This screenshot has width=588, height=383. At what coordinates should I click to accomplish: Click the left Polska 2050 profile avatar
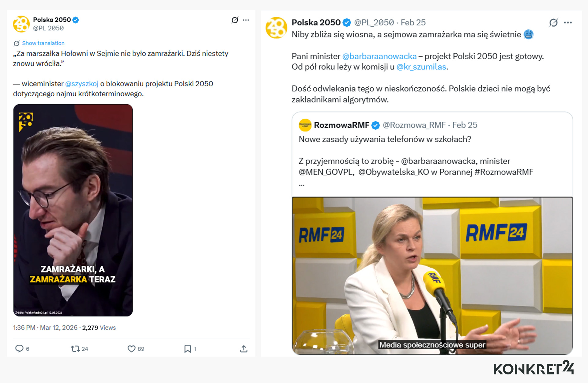(x=21, y=24)
